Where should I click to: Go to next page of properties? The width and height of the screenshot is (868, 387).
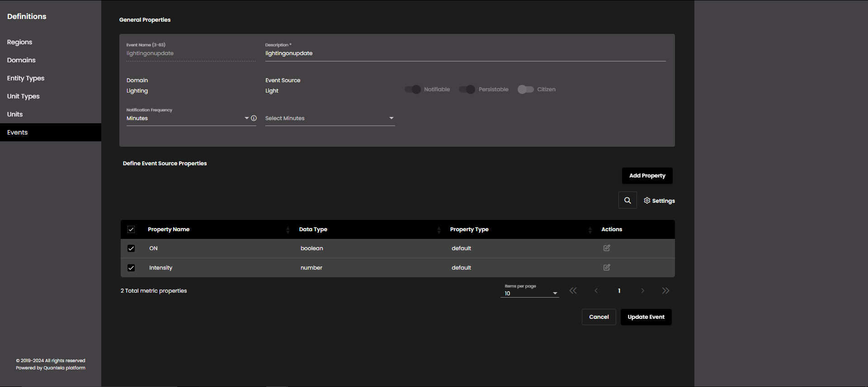click(x=642, y=291)
